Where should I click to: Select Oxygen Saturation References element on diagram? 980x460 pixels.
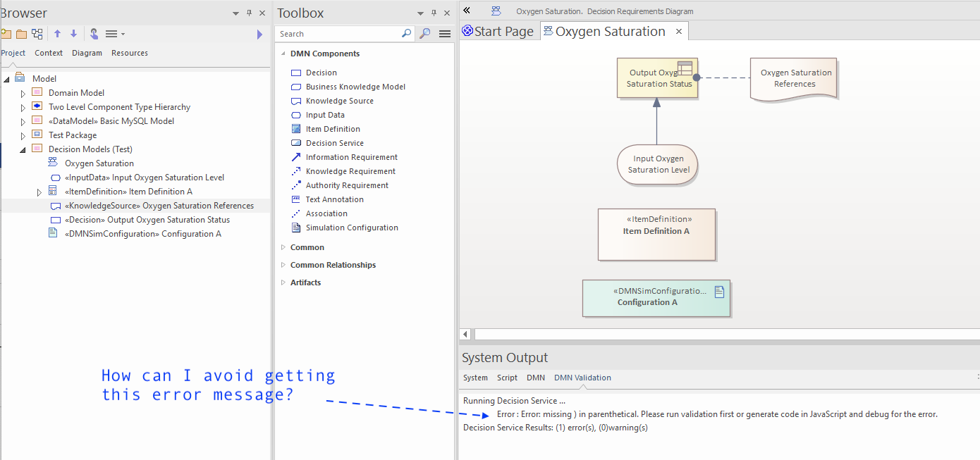794,79
